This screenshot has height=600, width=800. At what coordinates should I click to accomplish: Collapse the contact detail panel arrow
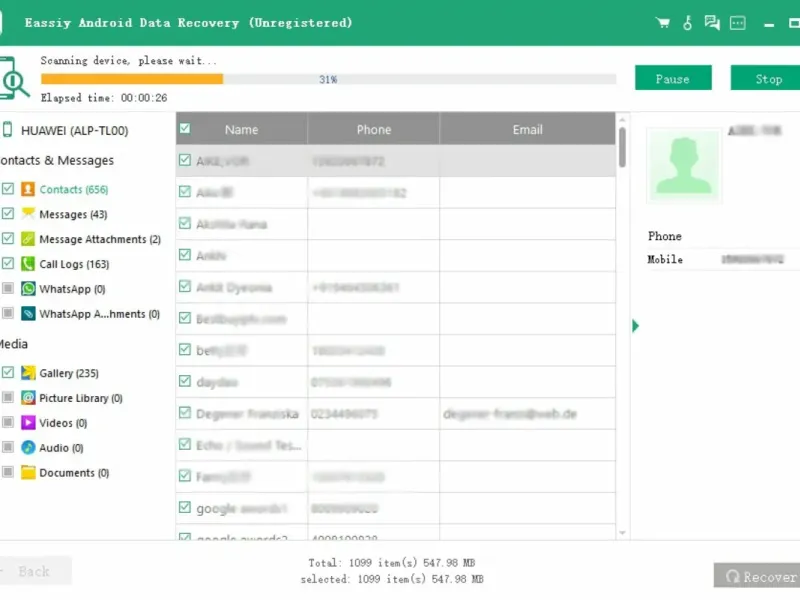[x=635, y=326]
